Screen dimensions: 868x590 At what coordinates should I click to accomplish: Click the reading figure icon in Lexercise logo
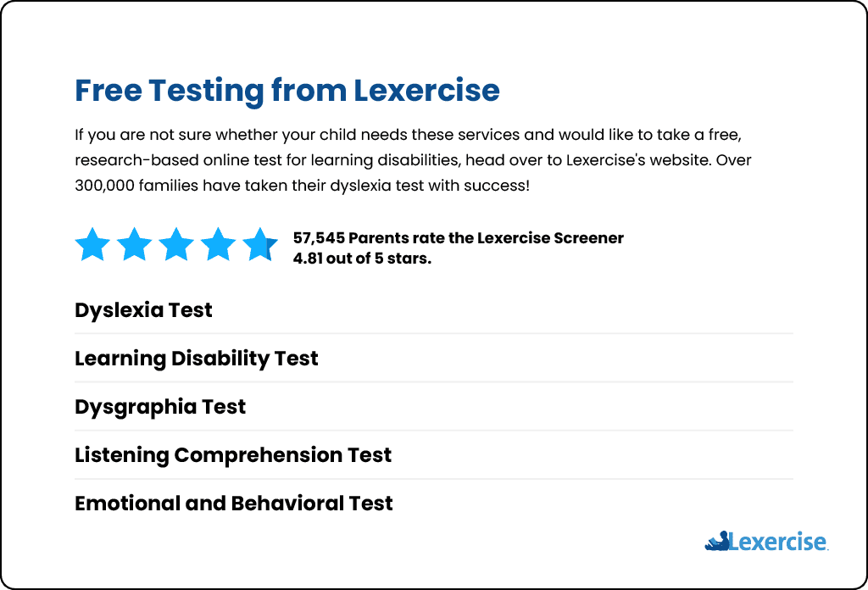coord(717,541)
